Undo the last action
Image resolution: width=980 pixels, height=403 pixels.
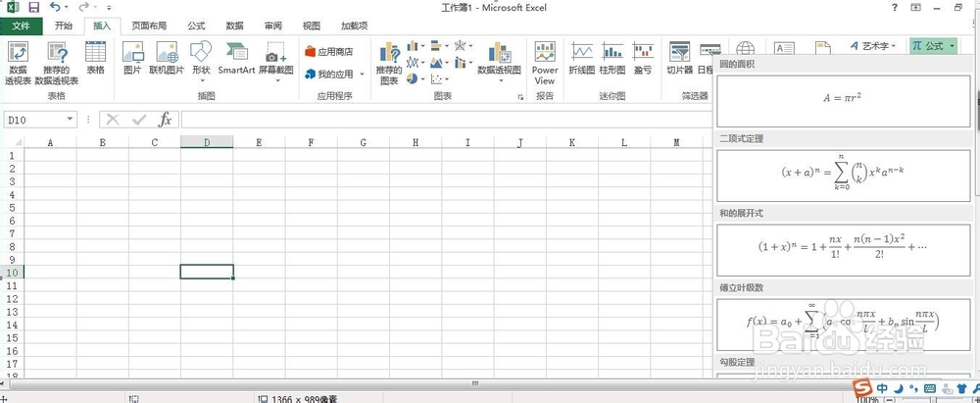click(x=54, y=8)
